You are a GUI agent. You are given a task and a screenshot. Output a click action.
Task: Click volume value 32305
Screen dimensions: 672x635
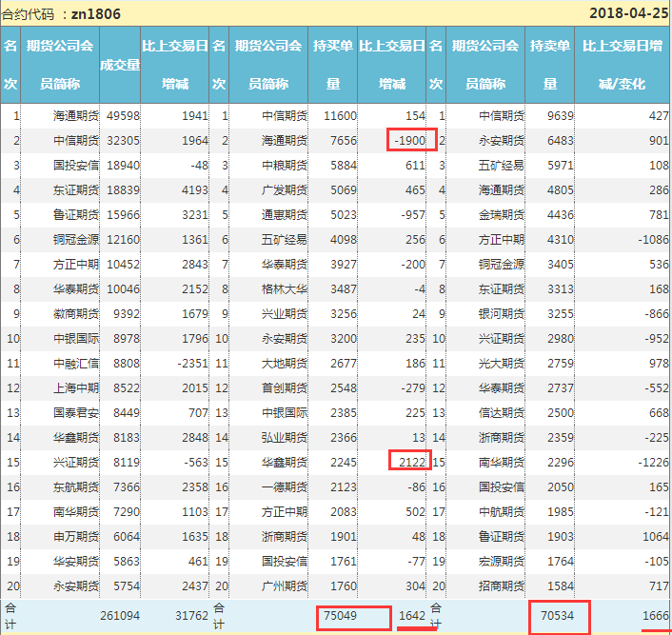coord(123,141)
